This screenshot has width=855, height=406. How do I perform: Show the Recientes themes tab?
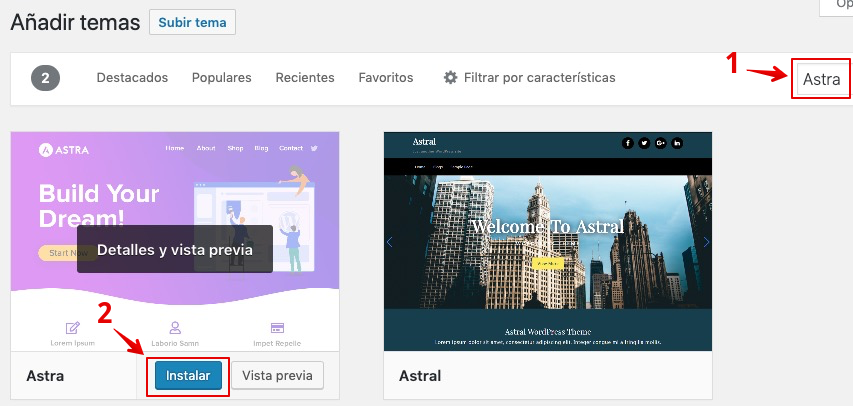pyautogui.click(x=305, y=78)
